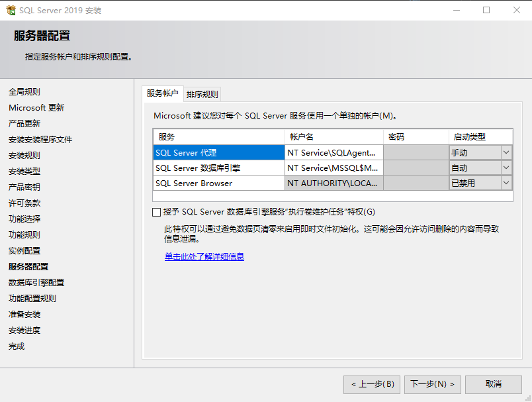This screenshot has width=532, height=402.
Task: Click 全局规则 step in sidebar
Action: [x=24, y=91]
